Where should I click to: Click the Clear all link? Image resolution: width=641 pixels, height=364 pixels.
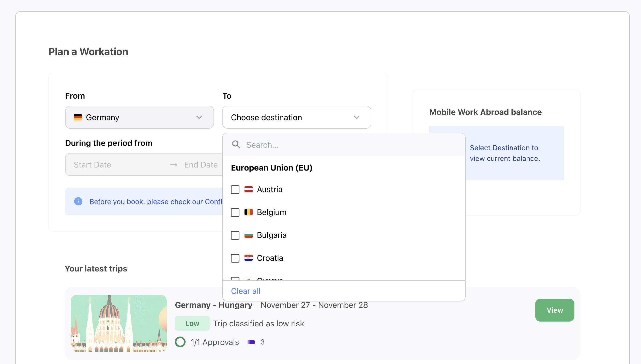(x=246, y=291)
